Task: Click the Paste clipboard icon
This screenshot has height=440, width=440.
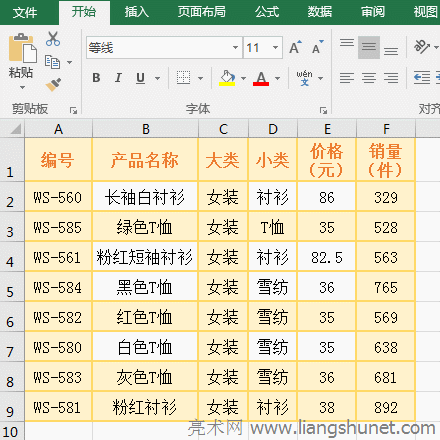Action: [22, 48]
